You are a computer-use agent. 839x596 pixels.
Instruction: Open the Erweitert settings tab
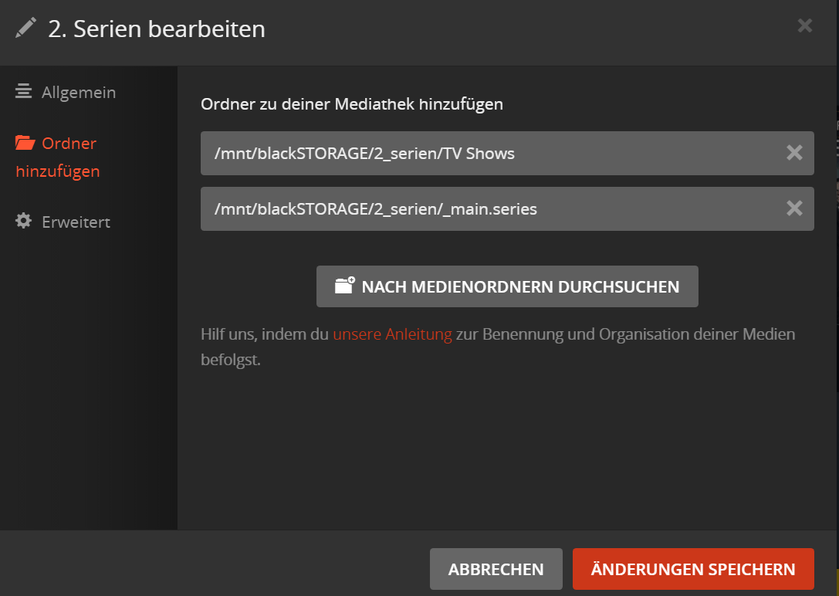[x=76, y=222]
